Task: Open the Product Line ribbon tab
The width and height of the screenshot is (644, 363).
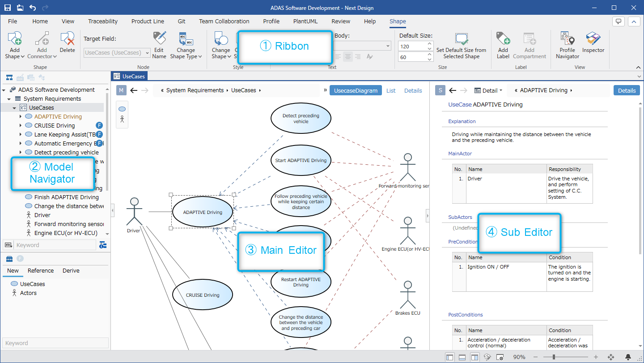Action: point(148,21)
